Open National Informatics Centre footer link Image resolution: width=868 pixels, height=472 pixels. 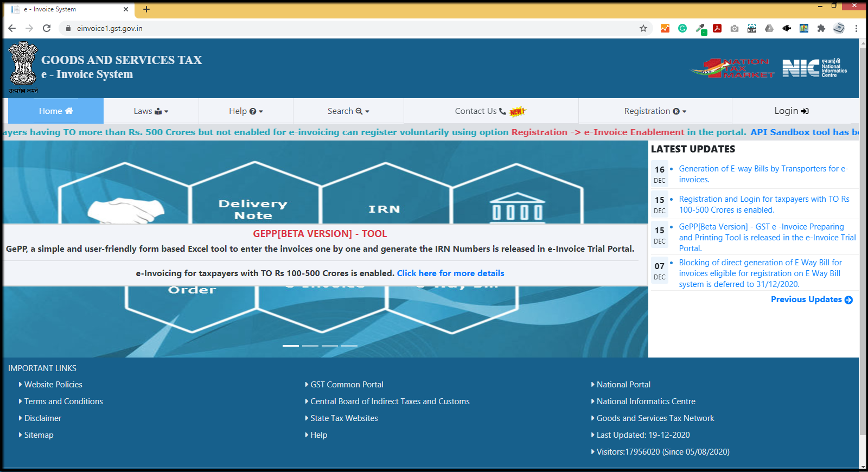[646, 401]
